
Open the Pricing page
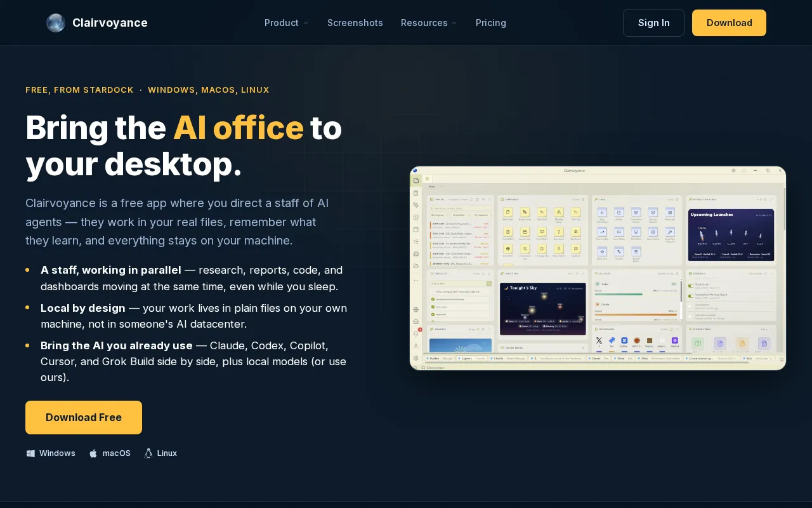click(x=491, y=23)
